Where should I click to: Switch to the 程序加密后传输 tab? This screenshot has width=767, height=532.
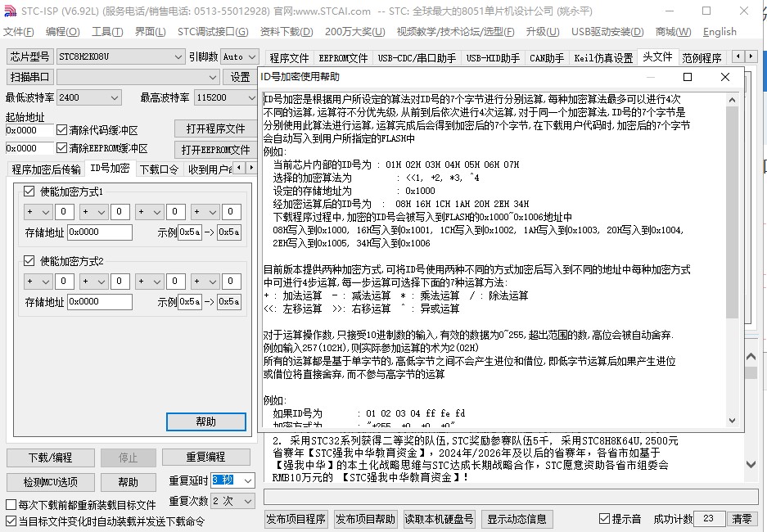[x=46, y=169]
